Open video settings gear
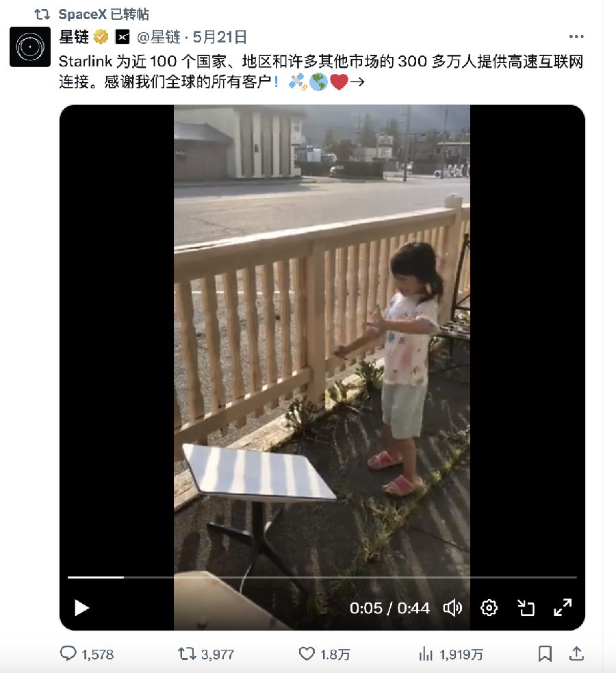Image resolution: width=616 pixels, height=673 pixels. (x=489, y=608)
